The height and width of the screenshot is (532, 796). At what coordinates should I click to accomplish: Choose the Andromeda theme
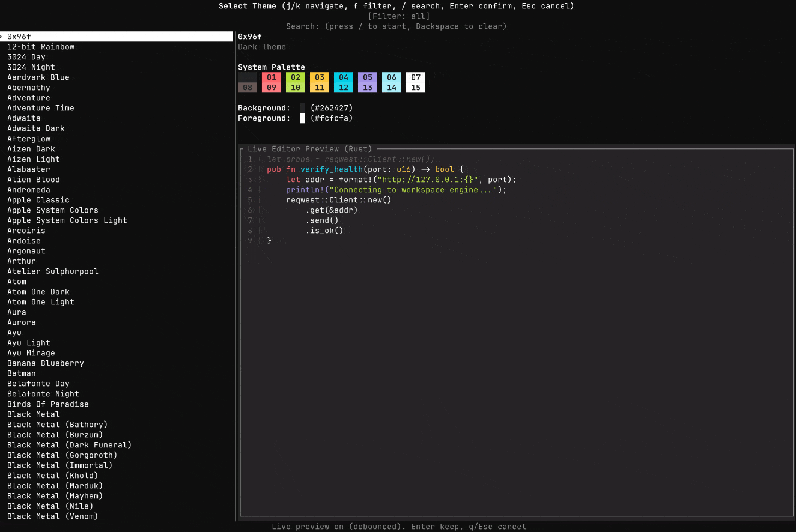tap(29, 190)
